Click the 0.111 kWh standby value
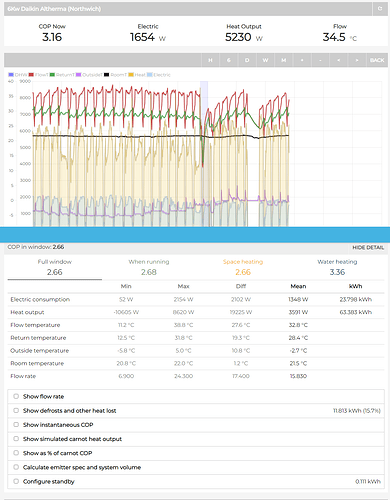390x500 pixels. pos(368,481)
